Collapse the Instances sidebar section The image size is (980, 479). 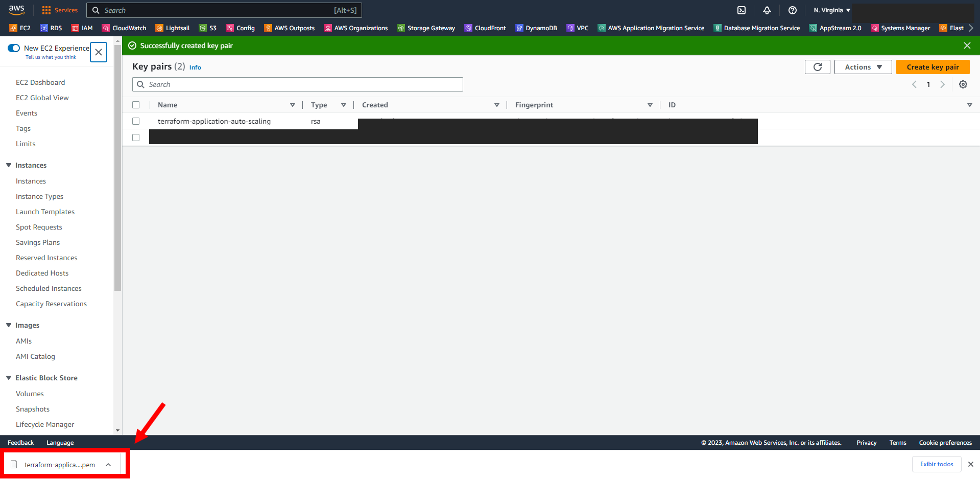pos(9,165)
